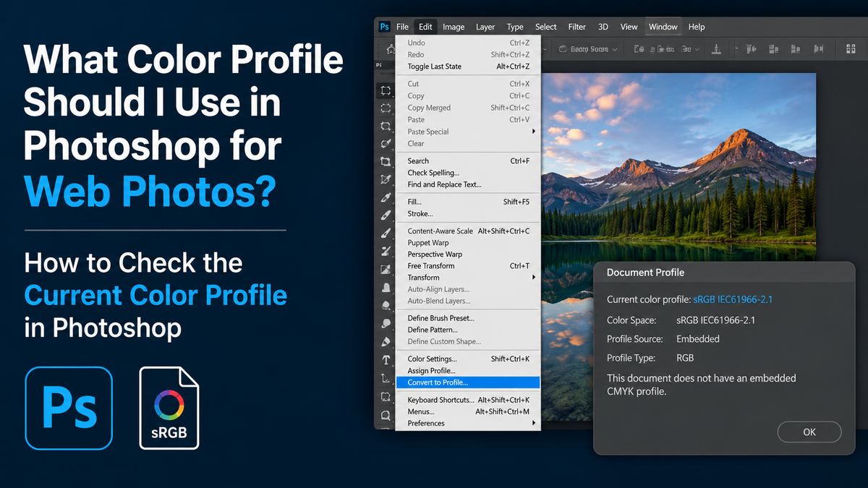
Task: Click the 'no embedded CMYK profile' message
Action: 702,385
